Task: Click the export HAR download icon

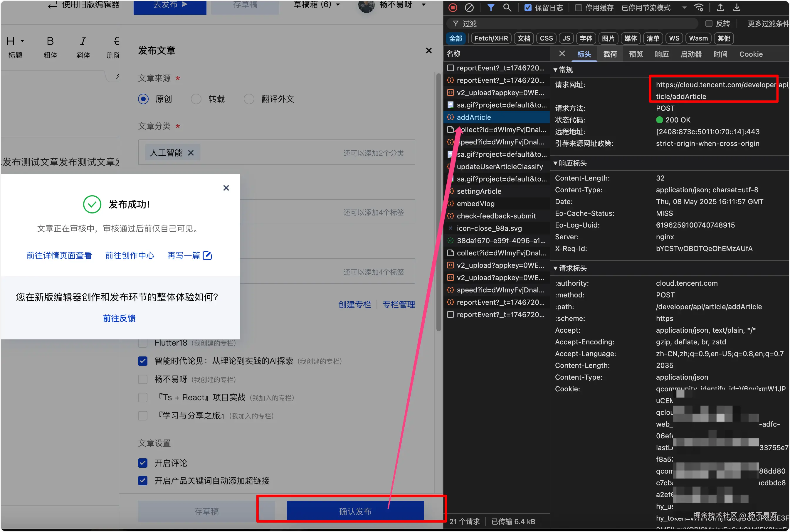Action: [x=737, y=7]
